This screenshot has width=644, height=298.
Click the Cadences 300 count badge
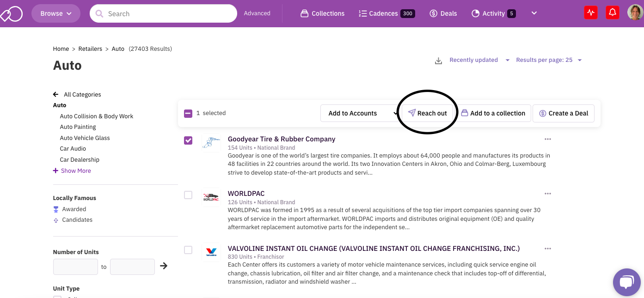click(x=407, y=13)
